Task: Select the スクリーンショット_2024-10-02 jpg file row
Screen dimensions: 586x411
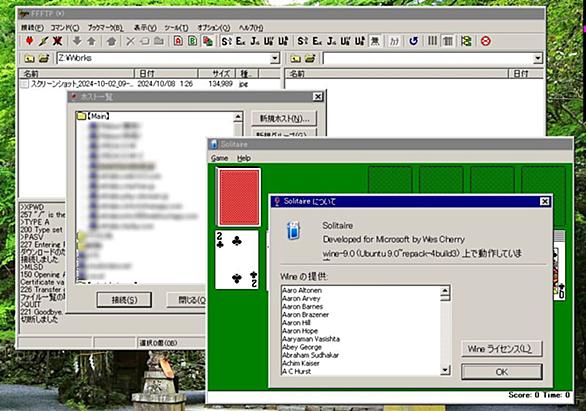Action: pos(135,84)
